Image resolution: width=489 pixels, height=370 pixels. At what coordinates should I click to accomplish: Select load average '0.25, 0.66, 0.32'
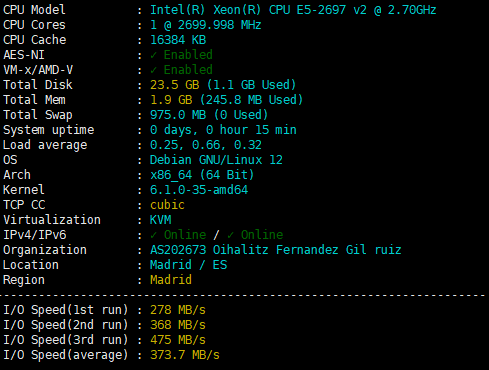(x=206, y=145)
